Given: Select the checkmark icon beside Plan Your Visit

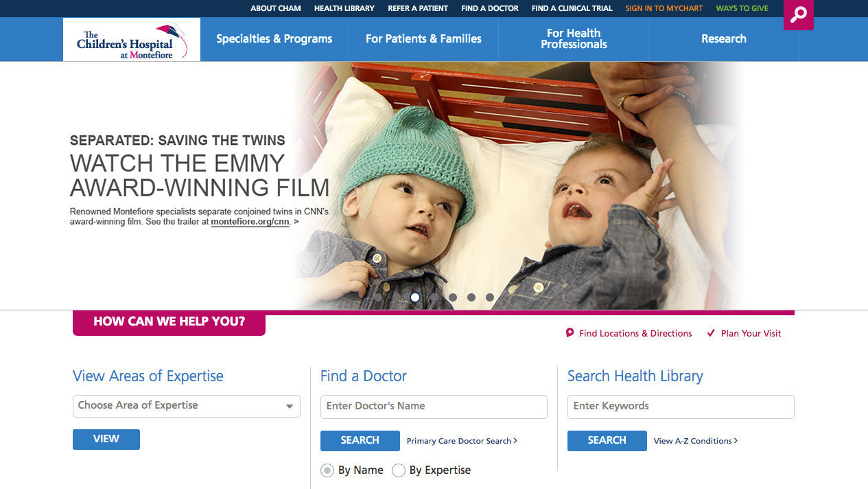Looking at the screenshot, I should (711, 333).
